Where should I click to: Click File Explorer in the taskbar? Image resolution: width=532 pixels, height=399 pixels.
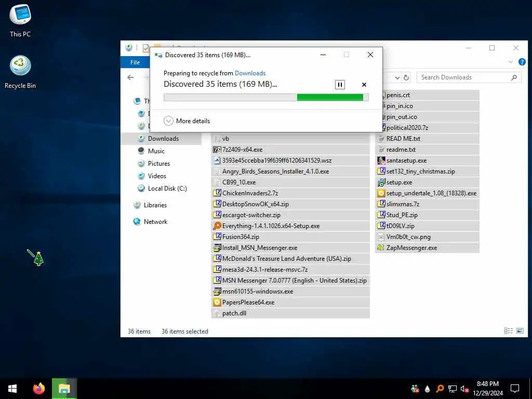(x=64, y=389)
